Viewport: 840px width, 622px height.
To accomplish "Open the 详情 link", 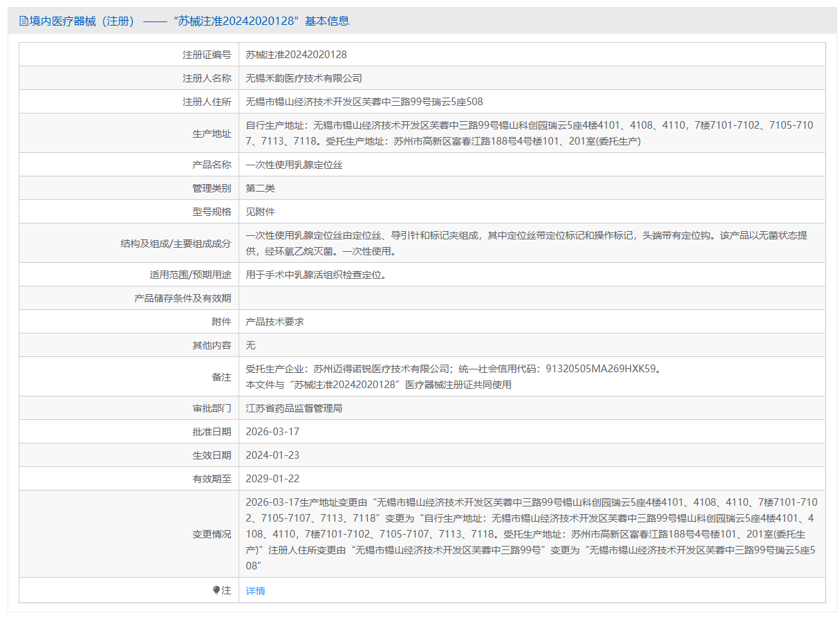I will click(255, 591).
